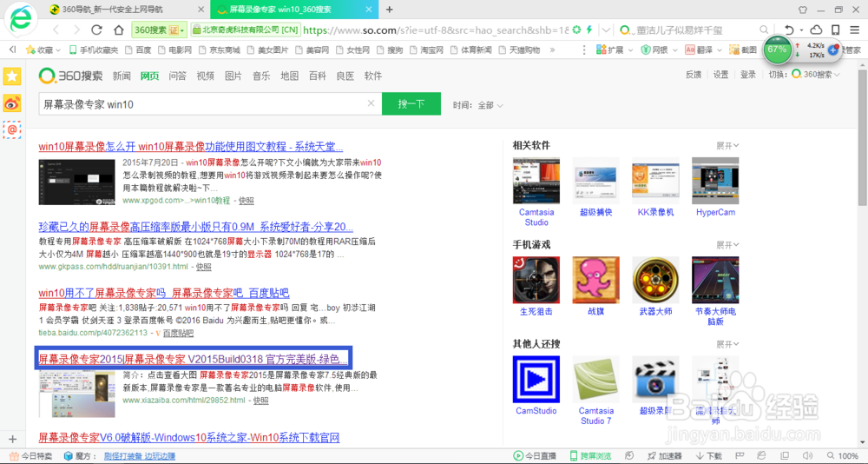The height and width of the screenshot is (464, 868).
Task: Select 问答 search category
Action: 178,76
